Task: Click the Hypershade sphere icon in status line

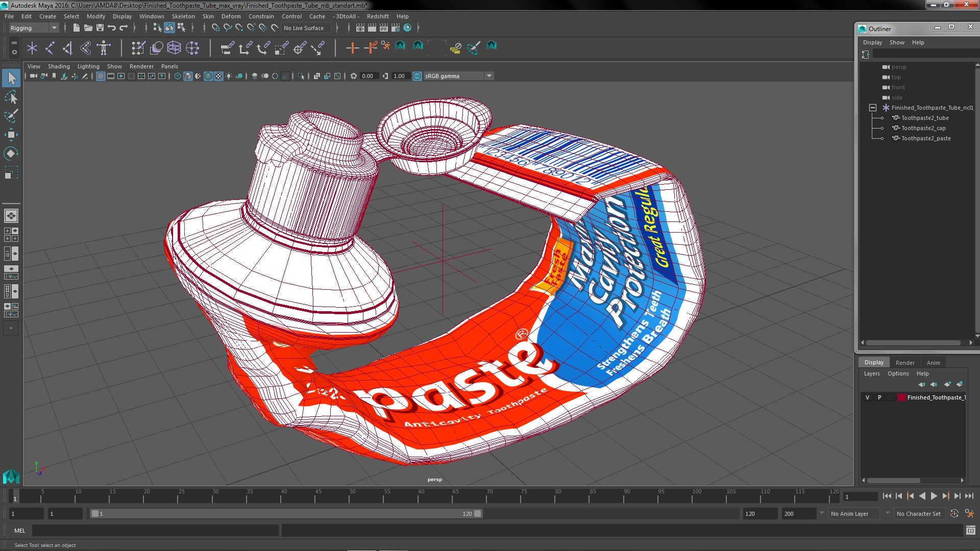Action: pyautogui.click(x=407, y=28)
